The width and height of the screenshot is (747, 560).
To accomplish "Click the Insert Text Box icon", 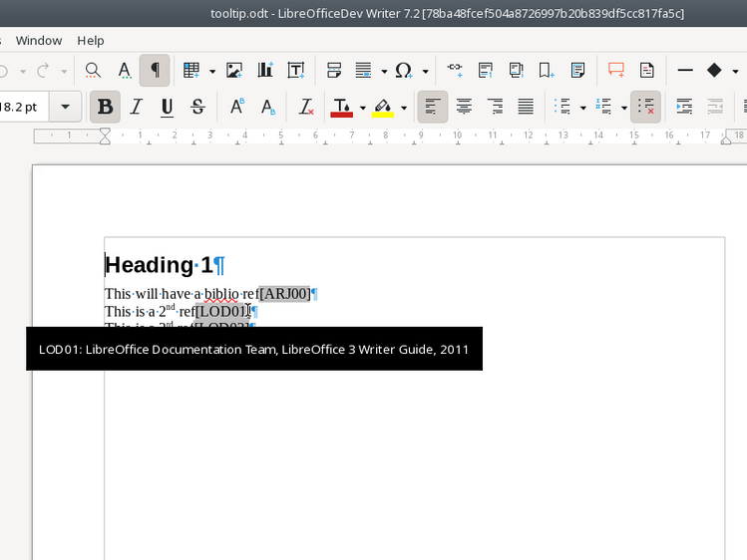I will point(296,71).
